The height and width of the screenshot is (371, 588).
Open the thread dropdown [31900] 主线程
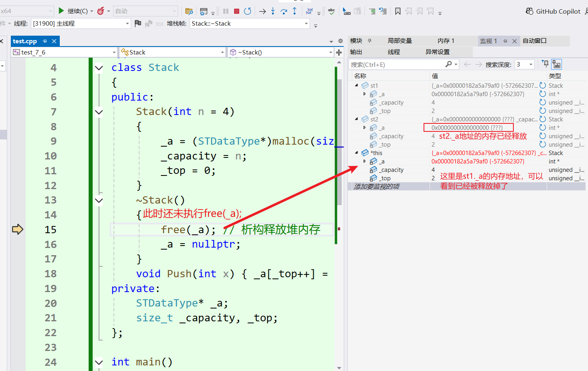[x=81, y=24]
